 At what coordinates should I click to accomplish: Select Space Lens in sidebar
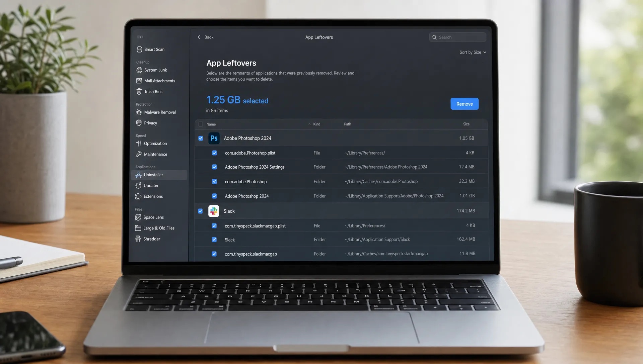153,217
